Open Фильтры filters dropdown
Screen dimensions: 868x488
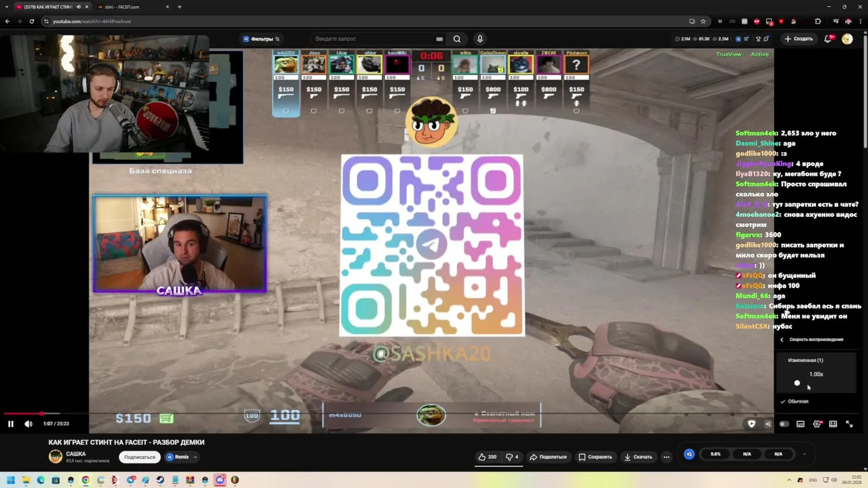coord(261,39)
